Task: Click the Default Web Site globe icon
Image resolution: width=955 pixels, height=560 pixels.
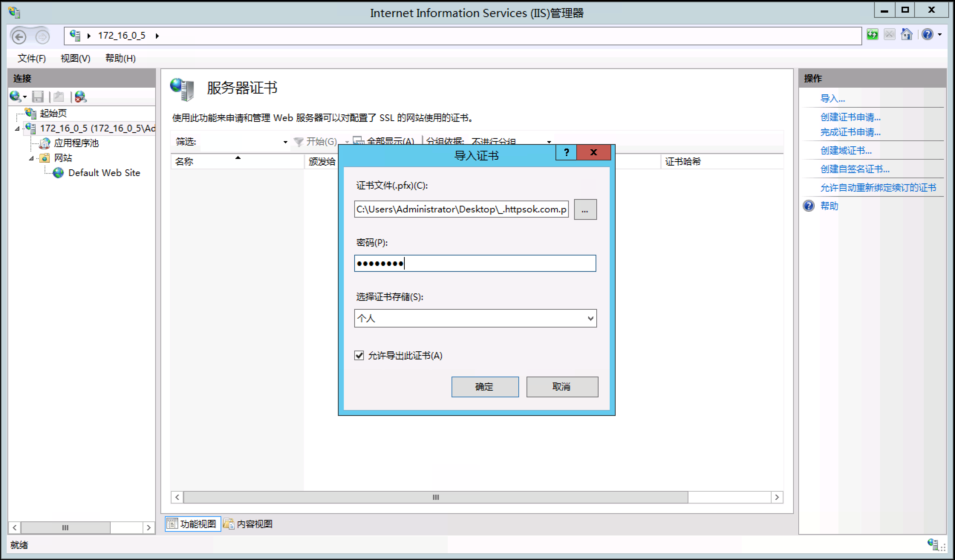Action: [x=58, y=173]
